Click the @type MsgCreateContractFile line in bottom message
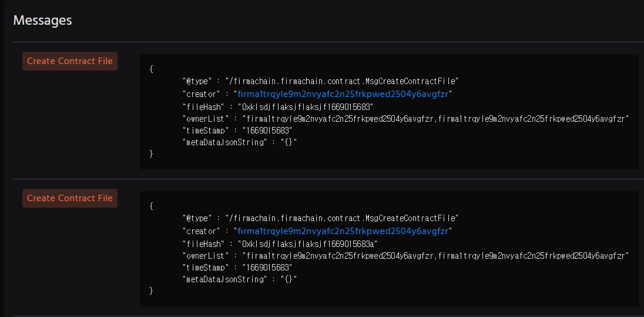The image size is (644, 317). [320, 218]
